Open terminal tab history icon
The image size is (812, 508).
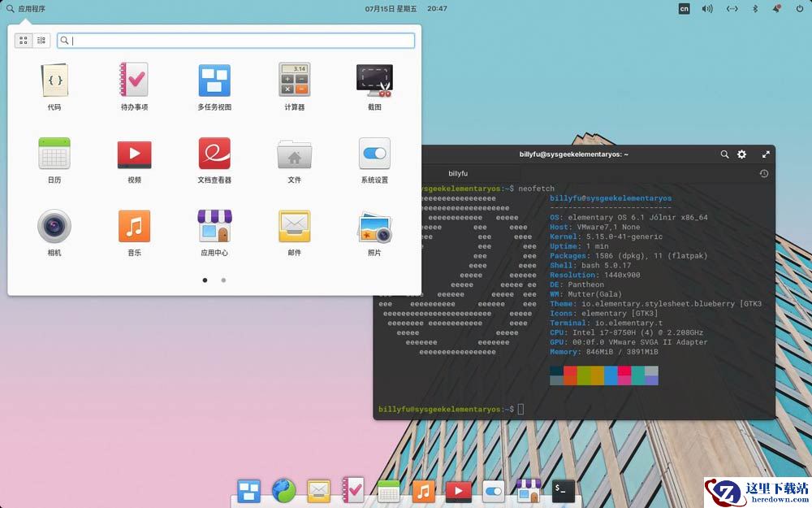[x=763, y=174]
